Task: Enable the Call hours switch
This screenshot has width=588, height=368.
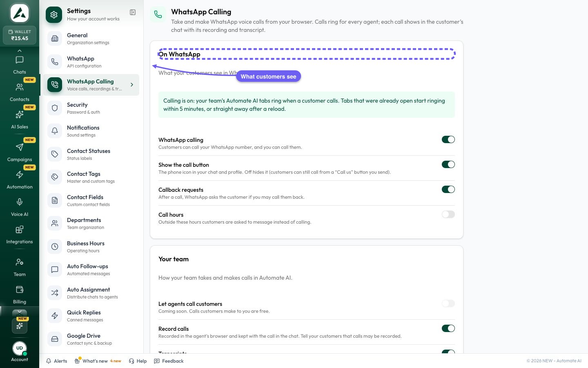Action: [448, 214]
